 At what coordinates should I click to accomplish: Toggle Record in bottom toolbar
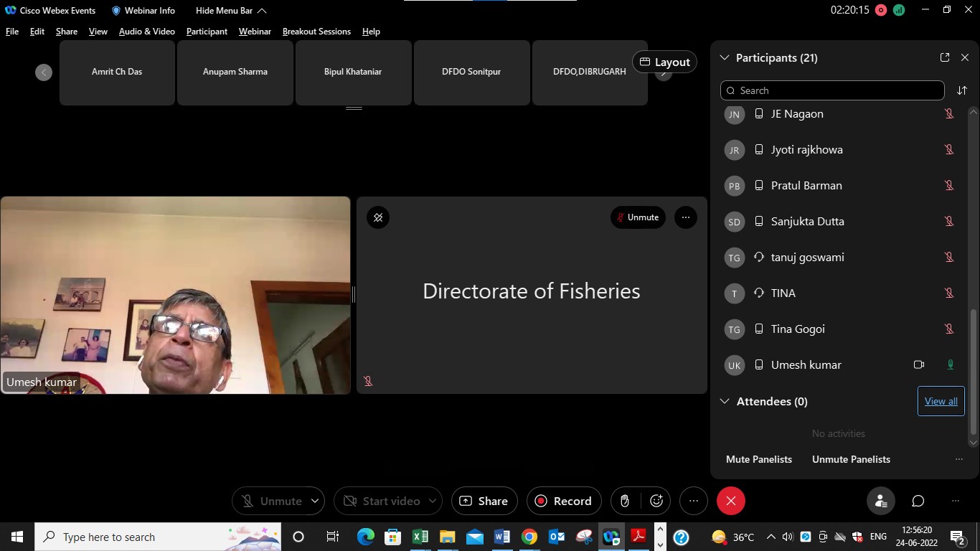564,501
